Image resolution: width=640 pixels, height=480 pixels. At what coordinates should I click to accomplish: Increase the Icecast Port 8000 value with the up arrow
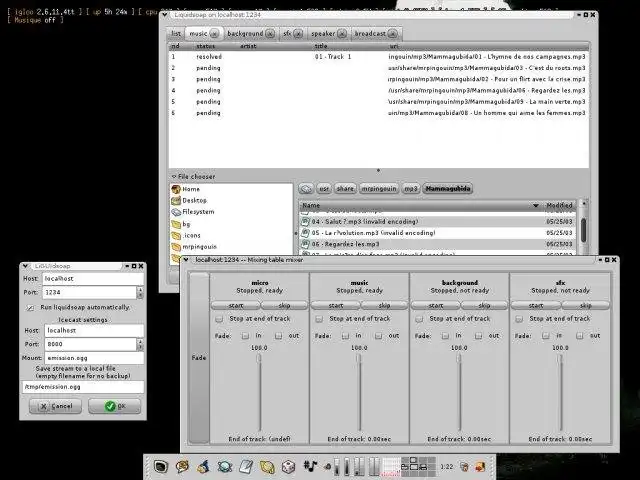tap(140, 341)
